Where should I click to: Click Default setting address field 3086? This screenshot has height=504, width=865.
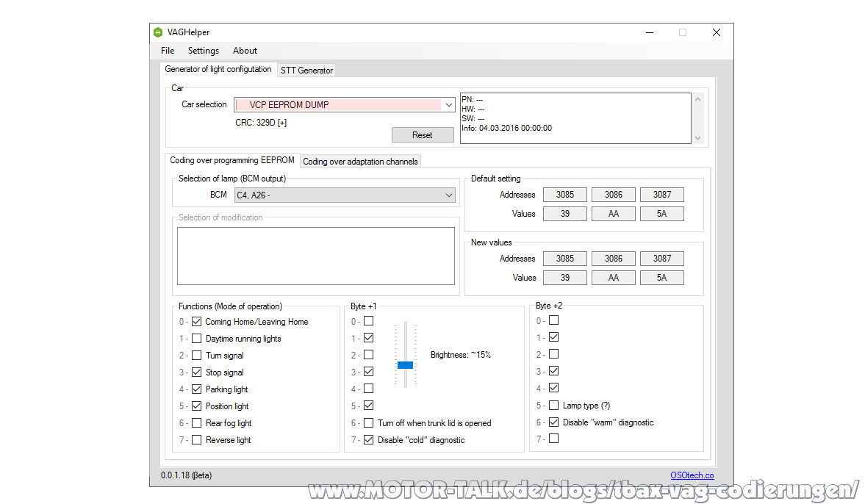(x=614, y=195)
